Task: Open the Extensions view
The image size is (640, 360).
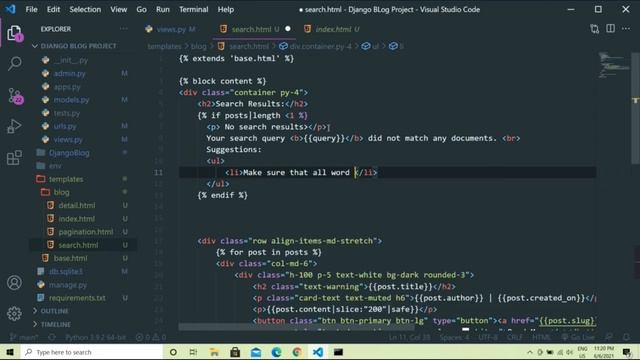Action: (x=14, y=158)
